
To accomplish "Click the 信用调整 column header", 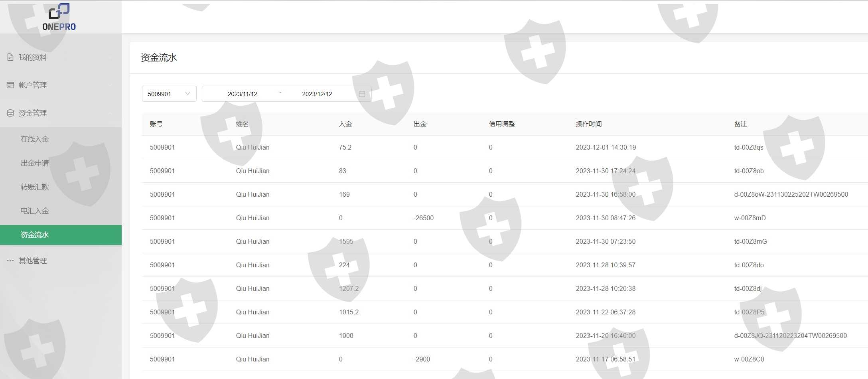I will click(502, 124).
